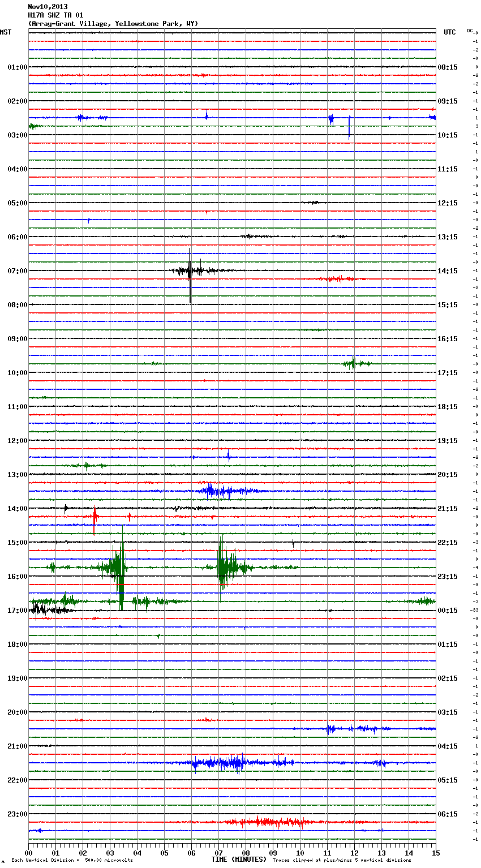Click the Array-Grant Village, Yellowstone Park location label

click(x=113, y=24)
